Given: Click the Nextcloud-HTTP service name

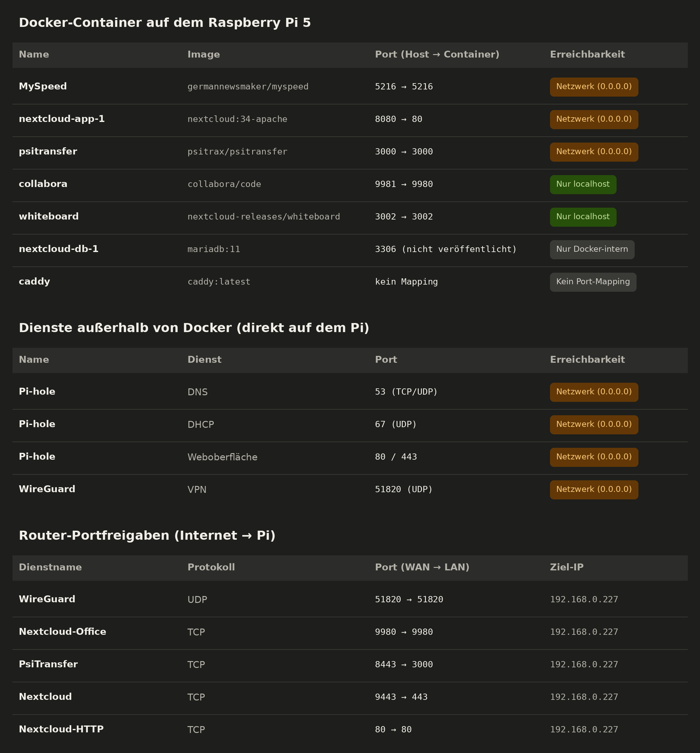Looking at the screenshot, I should [61, 730].
